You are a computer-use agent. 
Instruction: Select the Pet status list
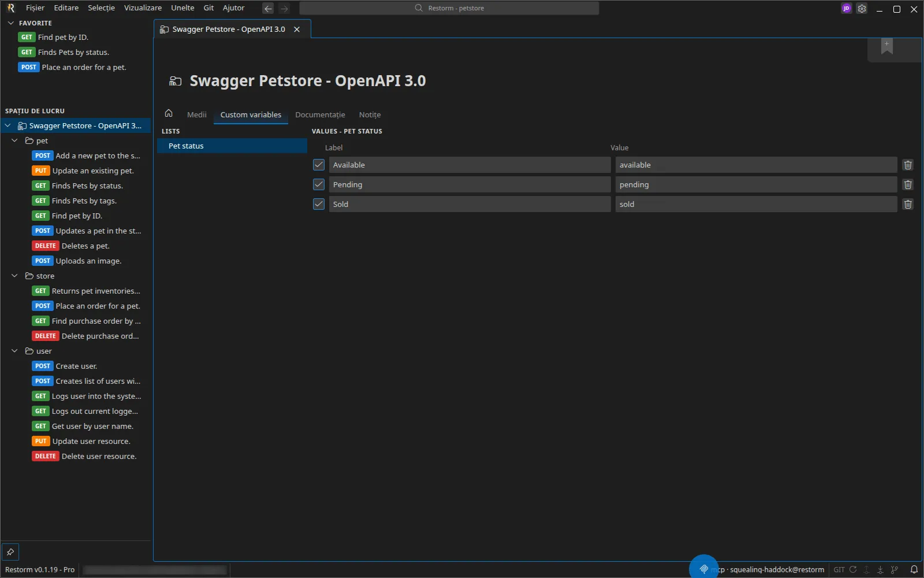tap(232, 146)
